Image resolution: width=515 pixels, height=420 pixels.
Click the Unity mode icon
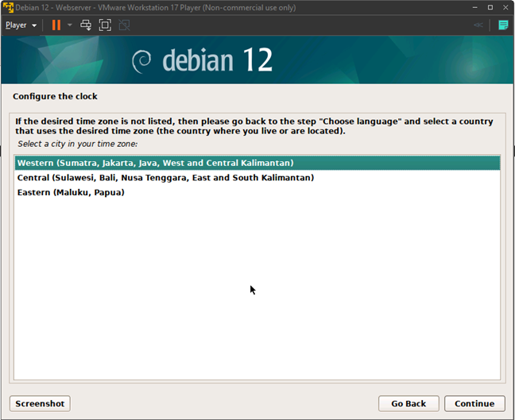[124, 25]
